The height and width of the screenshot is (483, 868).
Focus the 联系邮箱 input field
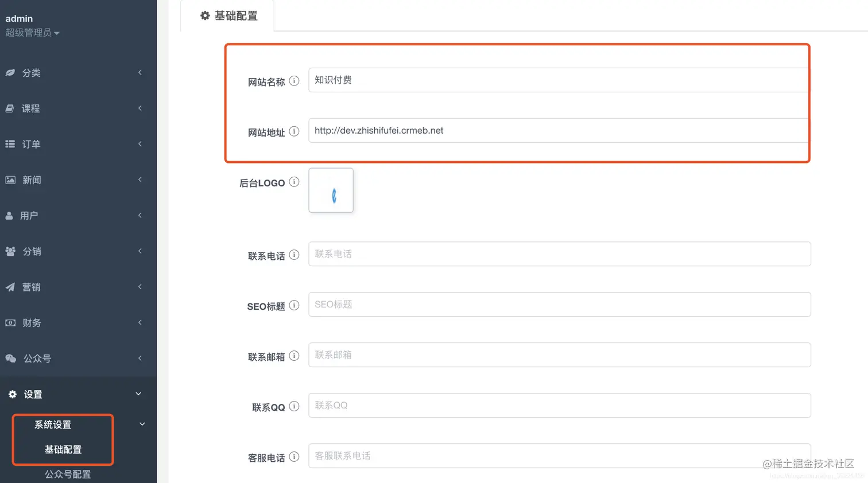coord(560,355)
